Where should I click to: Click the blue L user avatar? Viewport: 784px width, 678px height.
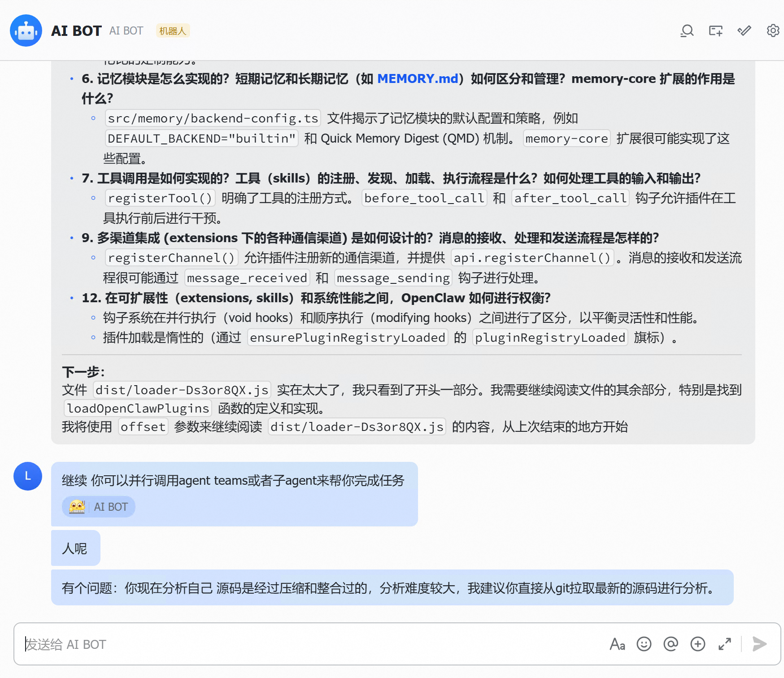[28, 476]
